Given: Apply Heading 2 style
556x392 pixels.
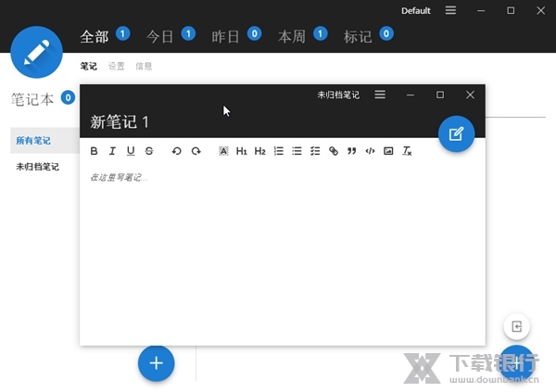Looking at the screenshot, I should (x=259, y=151).
